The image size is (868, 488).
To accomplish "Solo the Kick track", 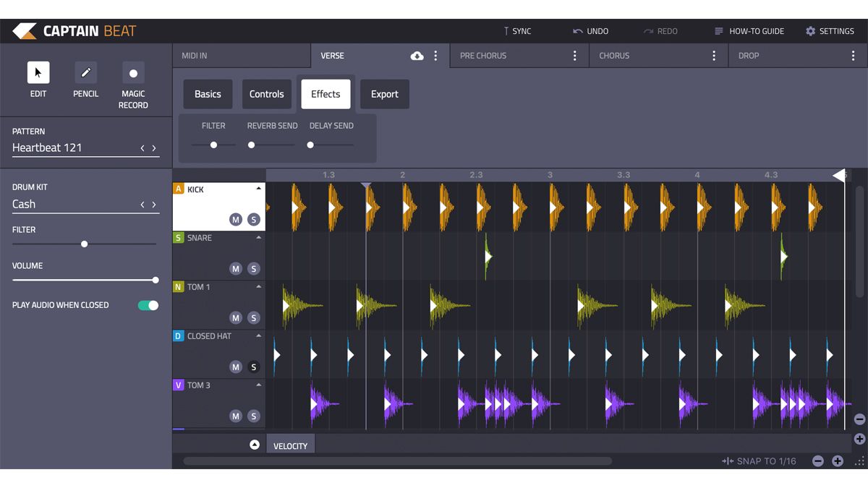I will tap(253, 220).
